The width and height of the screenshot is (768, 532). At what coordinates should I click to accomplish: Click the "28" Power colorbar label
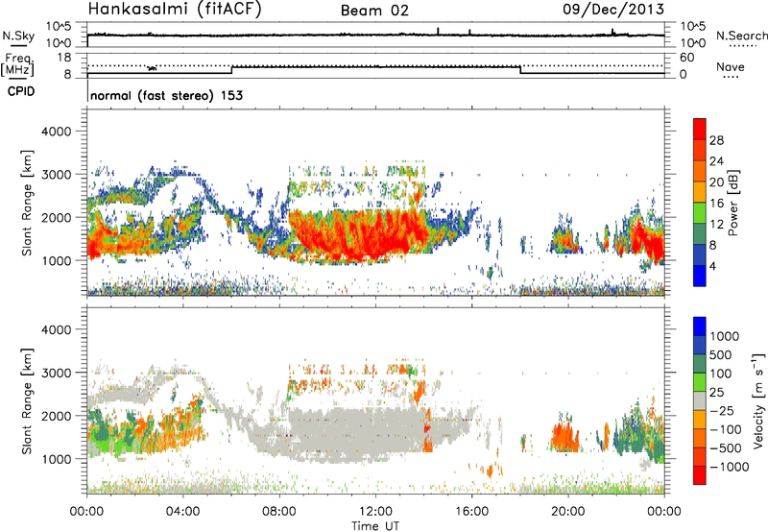(716, 140)
